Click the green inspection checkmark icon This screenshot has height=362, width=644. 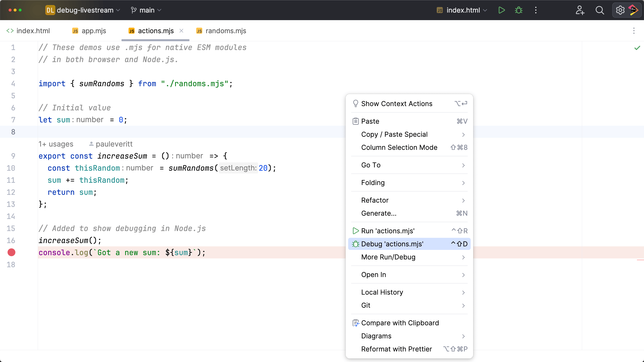point(637,48)
